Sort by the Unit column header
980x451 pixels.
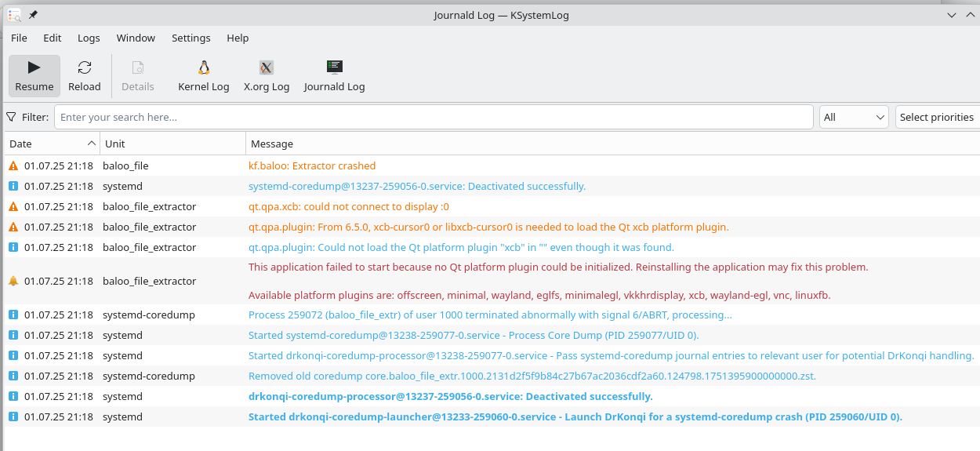[x=172, y=144]
